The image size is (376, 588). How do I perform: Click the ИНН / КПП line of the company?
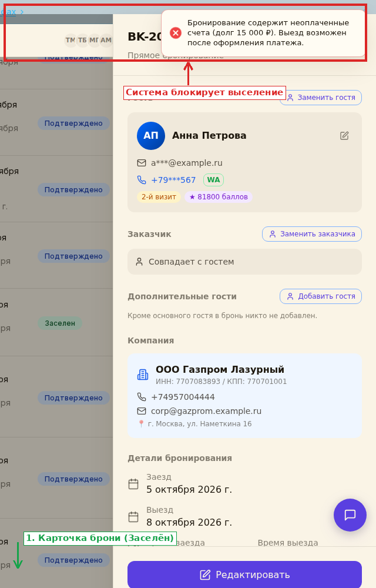(x=221, y=382)
